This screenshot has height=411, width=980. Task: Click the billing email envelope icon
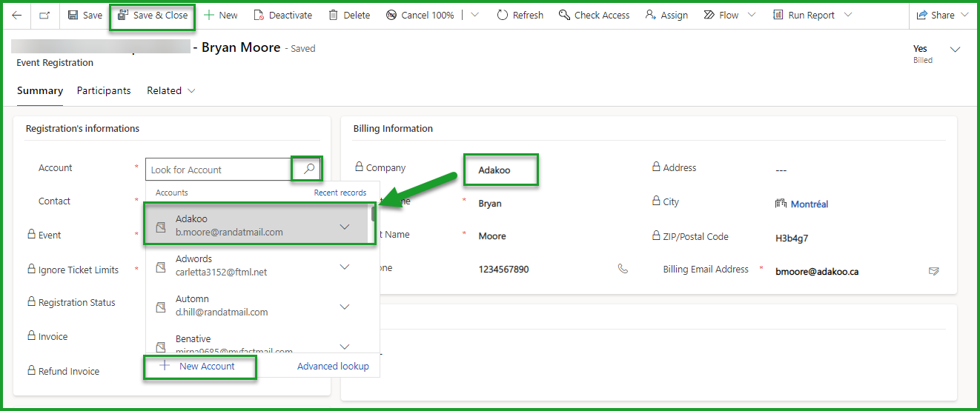(x=934, y=271)
